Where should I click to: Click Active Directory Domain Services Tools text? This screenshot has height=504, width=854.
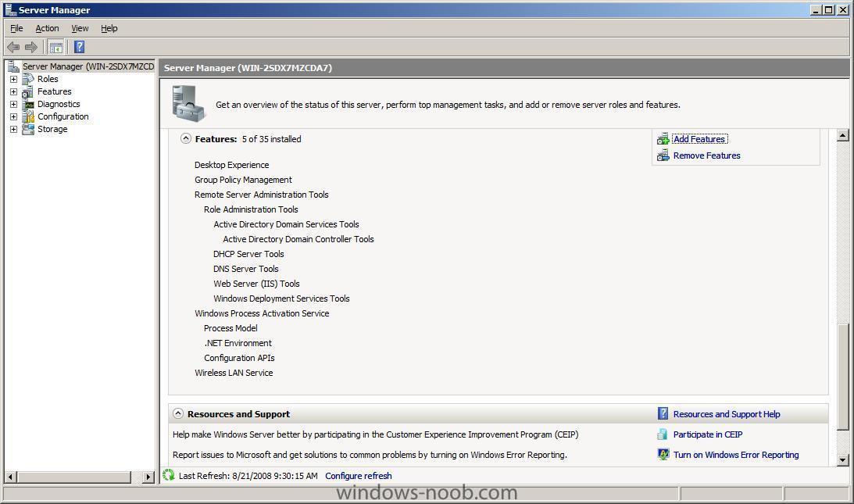(287, 224)
